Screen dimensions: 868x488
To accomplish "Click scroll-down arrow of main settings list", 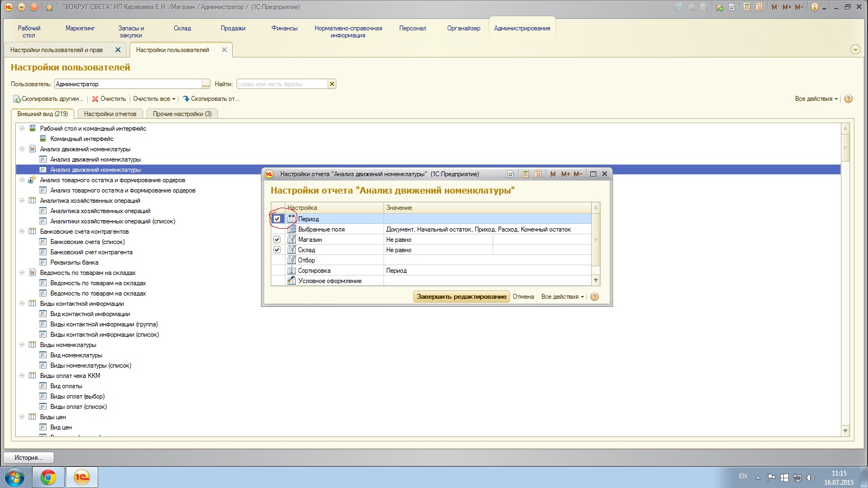I will (x=845, y=431).
